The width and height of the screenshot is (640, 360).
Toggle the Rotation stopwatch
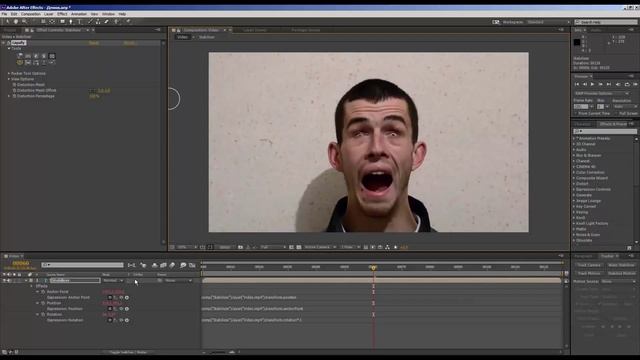tap(43, 315)
